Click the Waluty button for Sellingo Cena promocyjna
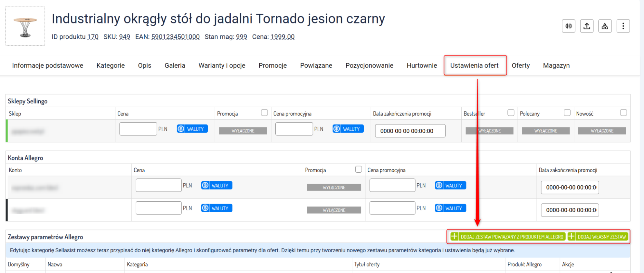The image size is (644, 273). pos(348,129)
